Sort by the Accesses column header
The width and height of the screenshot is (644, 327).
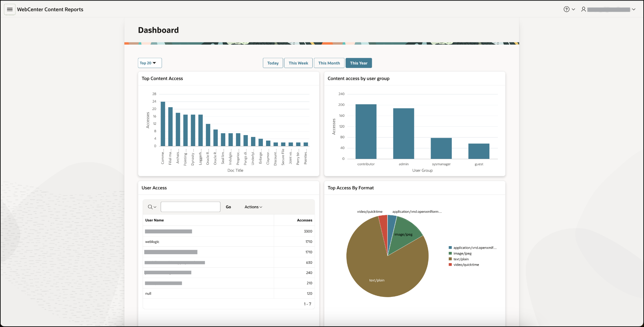coord(305,220)
